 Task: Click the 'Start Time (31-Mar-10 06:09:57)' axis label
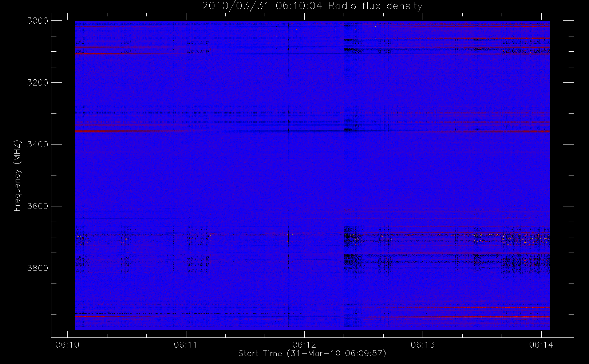(x=312, y=353)
